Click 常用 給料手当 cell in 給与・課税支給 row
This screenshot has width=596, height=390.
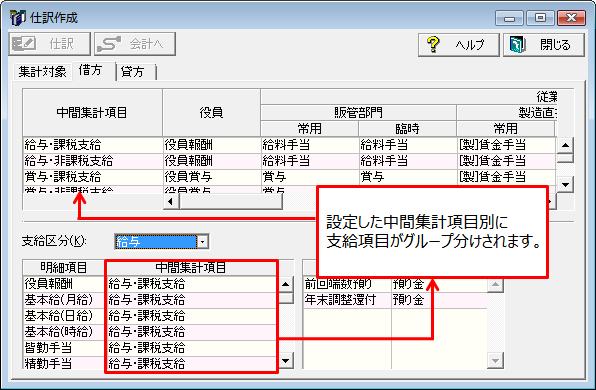click(309, 145)
